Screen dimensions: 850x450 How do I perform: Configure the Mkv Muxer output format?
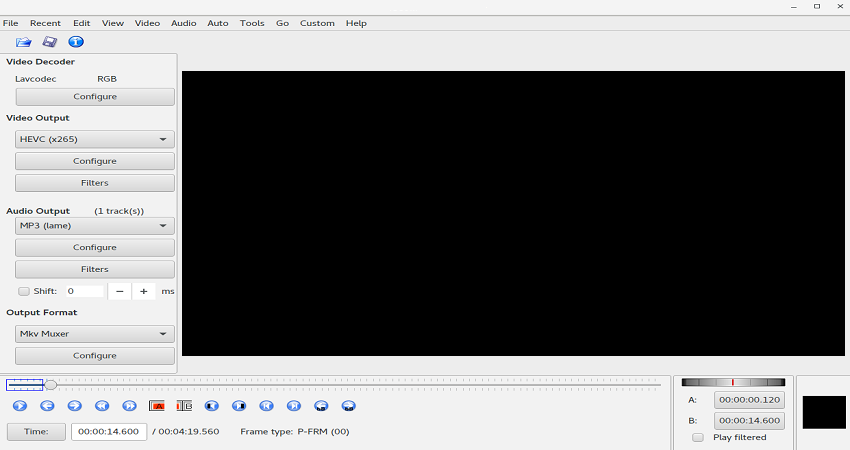point(95,356)
